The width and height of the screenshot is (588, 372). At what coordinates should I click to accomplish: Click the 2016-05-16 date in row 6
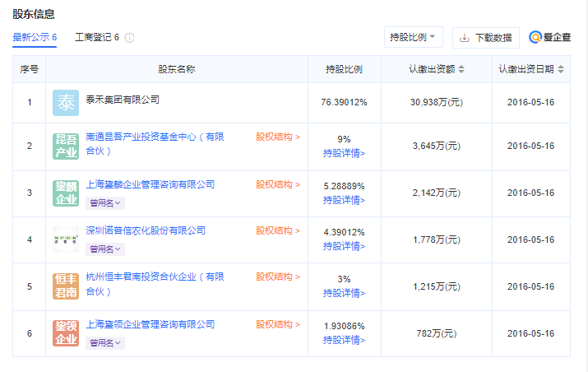click(530, 333)
